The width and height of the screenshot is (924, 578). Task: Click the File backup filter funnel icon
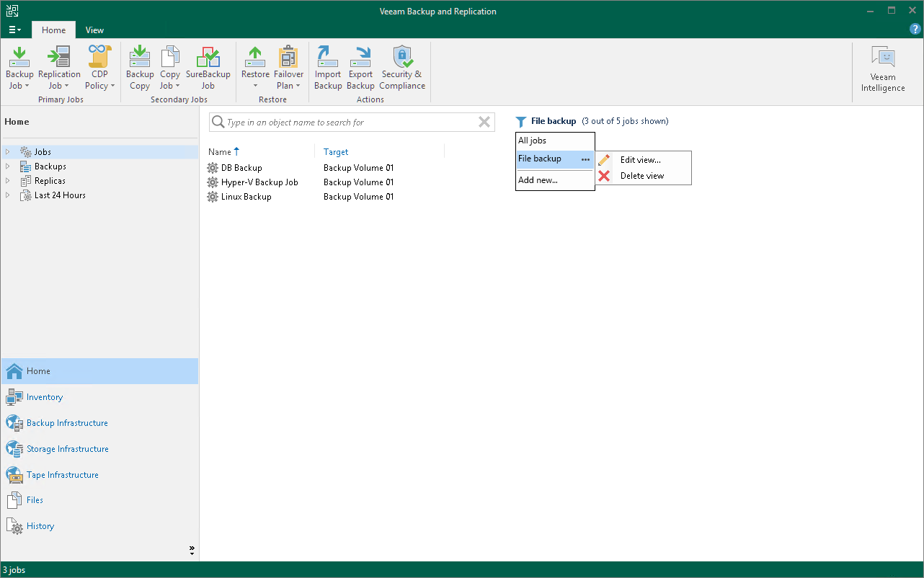521,122
